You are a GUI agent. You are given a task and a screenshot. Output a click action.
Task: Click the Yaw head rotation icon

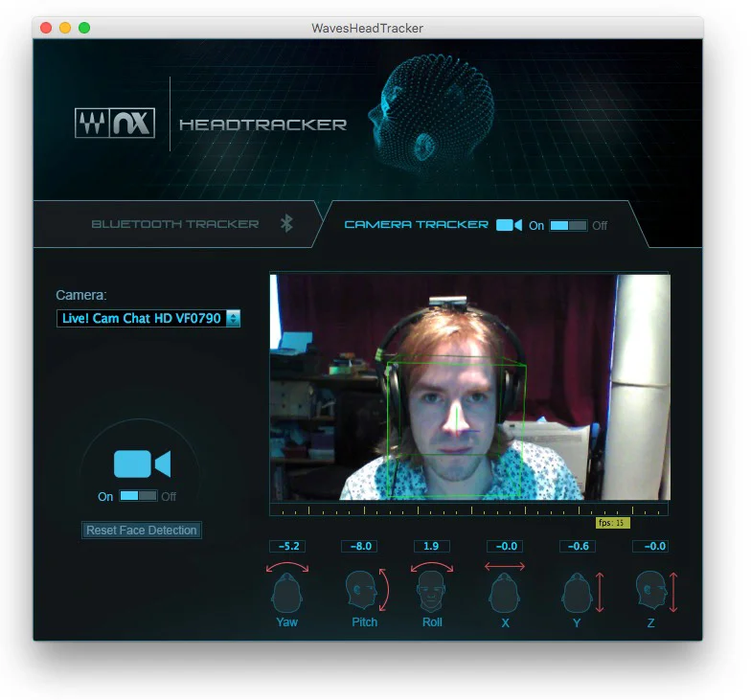[287, 588]
